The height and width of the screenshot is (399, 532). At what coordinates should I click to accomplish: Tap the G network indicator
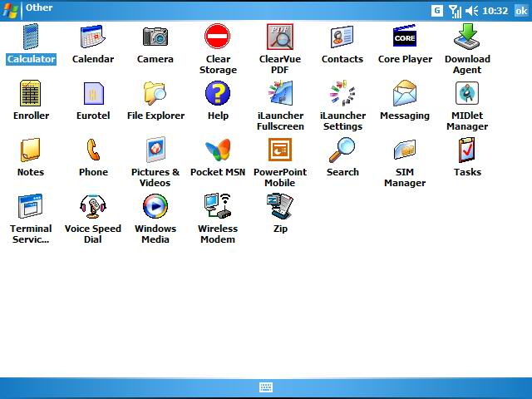437,11
